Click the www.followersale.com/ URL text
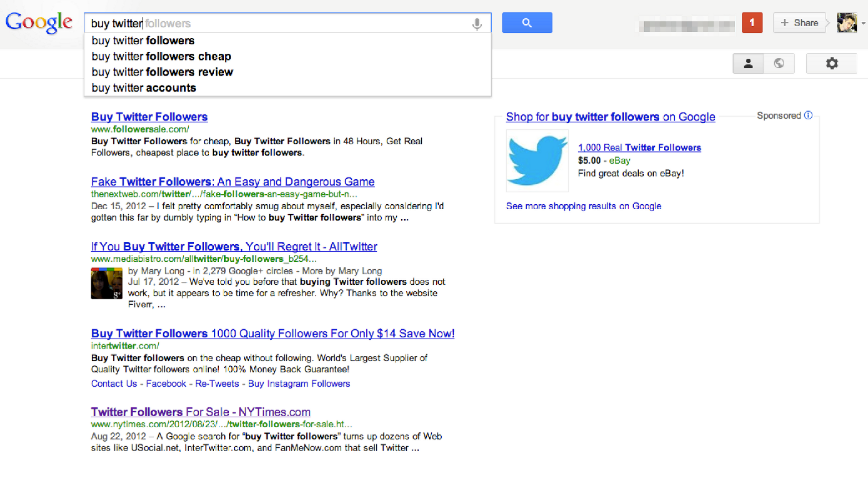The image size is (868, 481). click(x=140, y=129)
